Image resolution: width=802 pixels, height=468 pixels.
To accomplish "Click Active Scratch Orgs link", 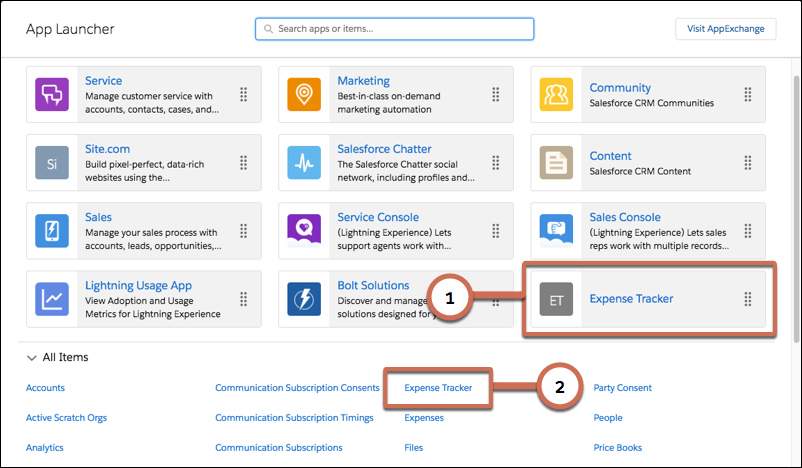I will point(66,417).
